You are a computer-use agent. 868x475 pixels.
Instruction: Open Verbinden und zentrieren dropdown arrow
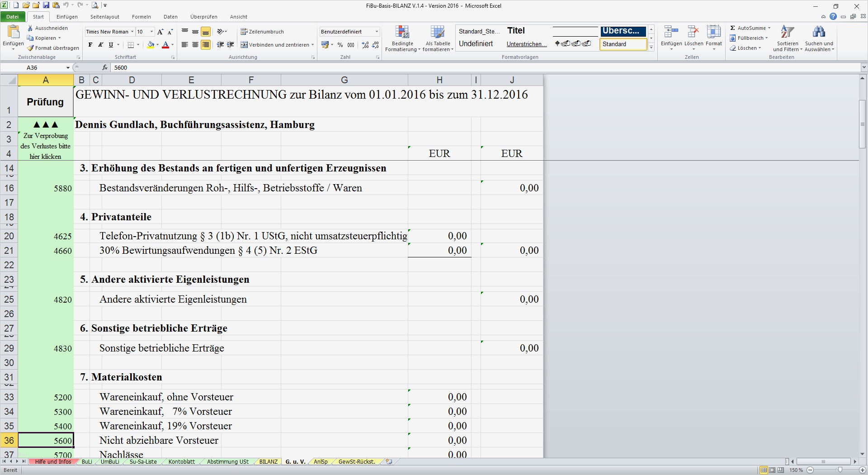pos(312,45)
